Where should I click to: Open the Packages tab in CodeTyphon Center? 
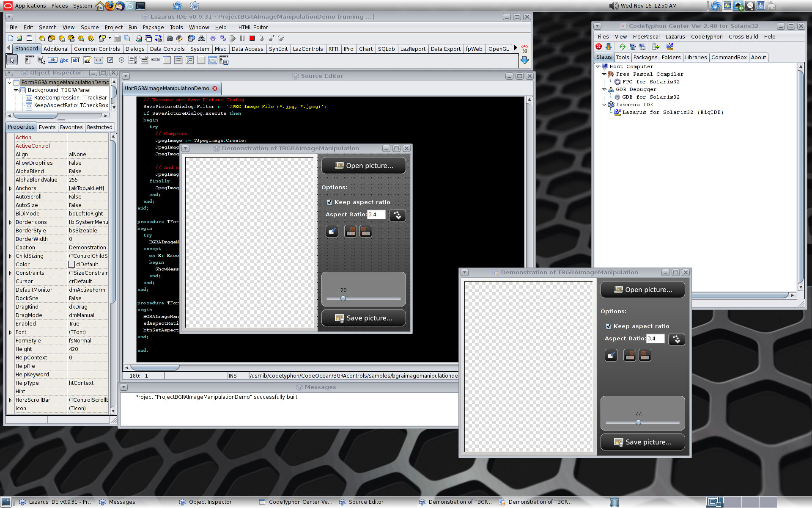point(645,57)
